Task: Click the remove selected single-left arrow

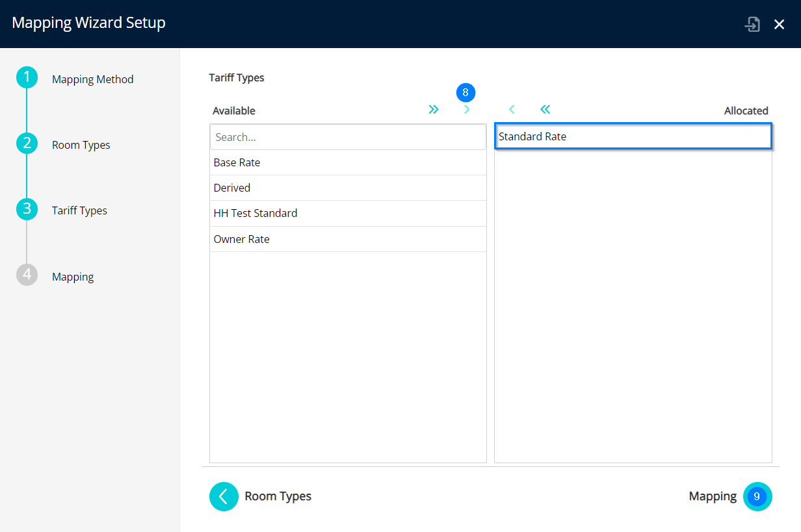Action: [x=512, y=110]
